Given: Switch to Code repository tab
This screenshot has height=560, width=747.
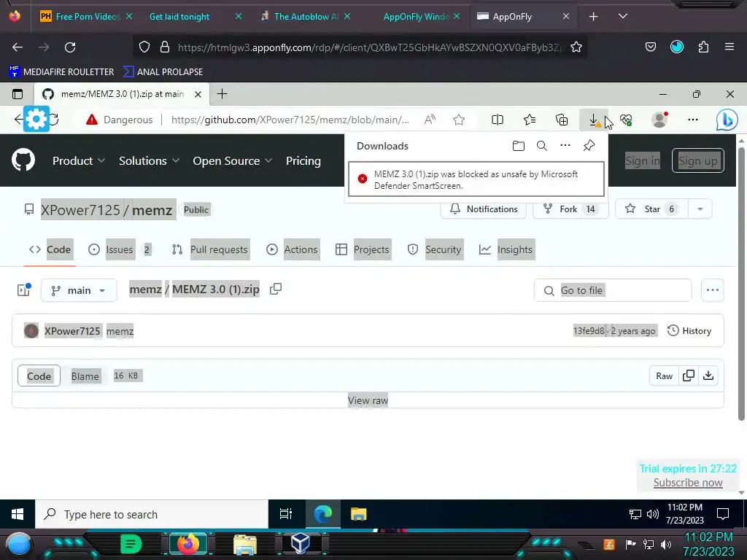Looking at the screenshot, I should click(50, 249).
